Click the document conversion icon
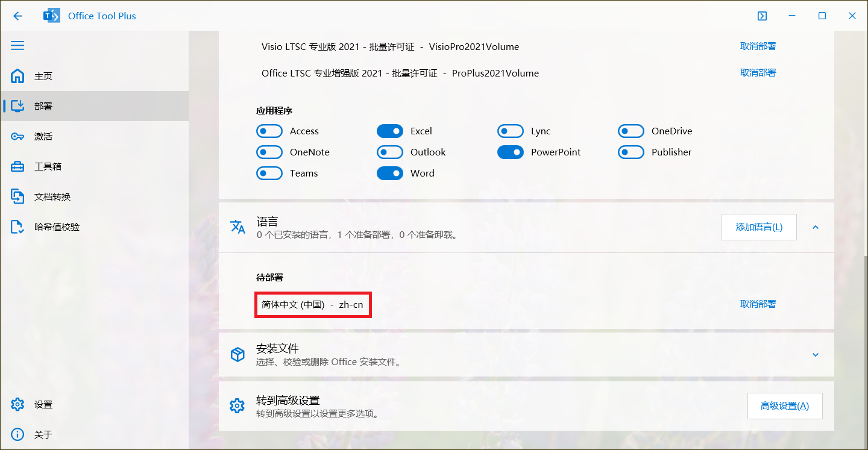The height and width of the screenshot is (450, 868). pyautogui.click(x=17, y=197)
